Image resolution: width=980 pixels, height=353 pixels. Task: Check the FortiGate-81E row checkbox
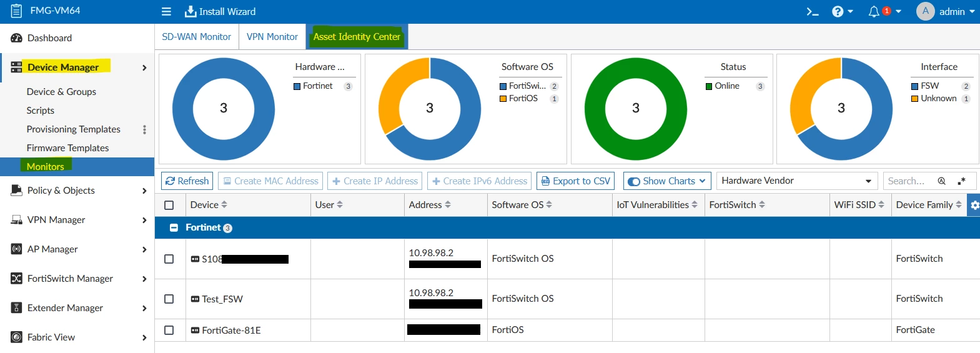click(169, 330)
